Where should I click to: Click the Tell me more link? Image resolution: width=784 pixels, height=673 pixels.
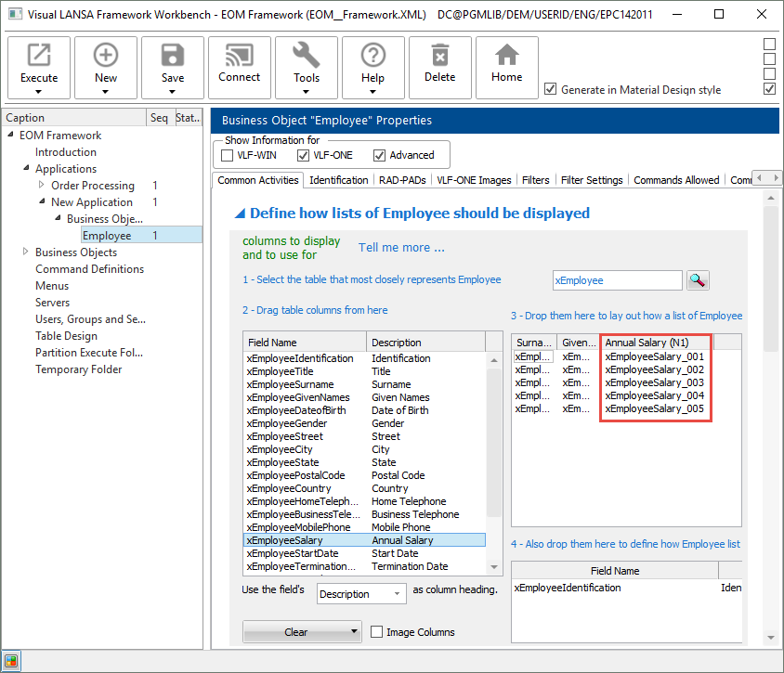401,248
